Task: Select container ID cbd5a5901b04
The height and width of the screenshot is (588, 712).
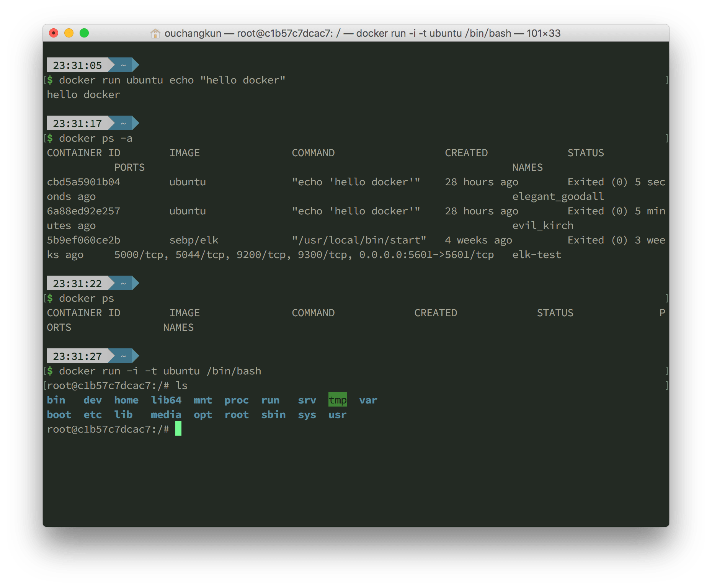Action: click(x=83, y=182)
